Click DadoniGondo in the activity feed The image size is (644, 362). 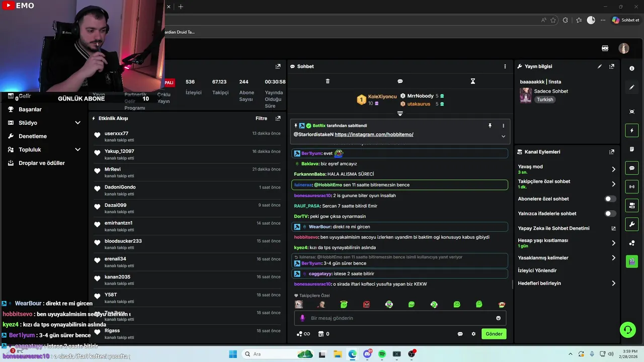[x=120, y=187]
